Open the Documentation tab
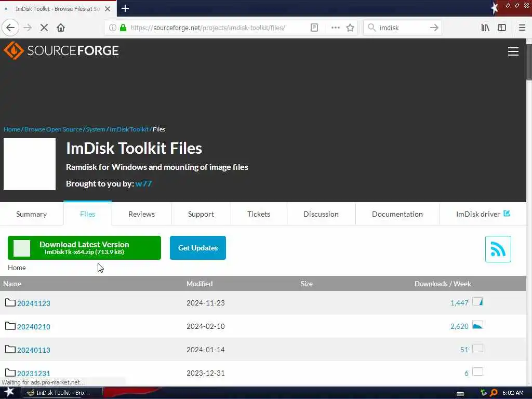 point(397,214)
